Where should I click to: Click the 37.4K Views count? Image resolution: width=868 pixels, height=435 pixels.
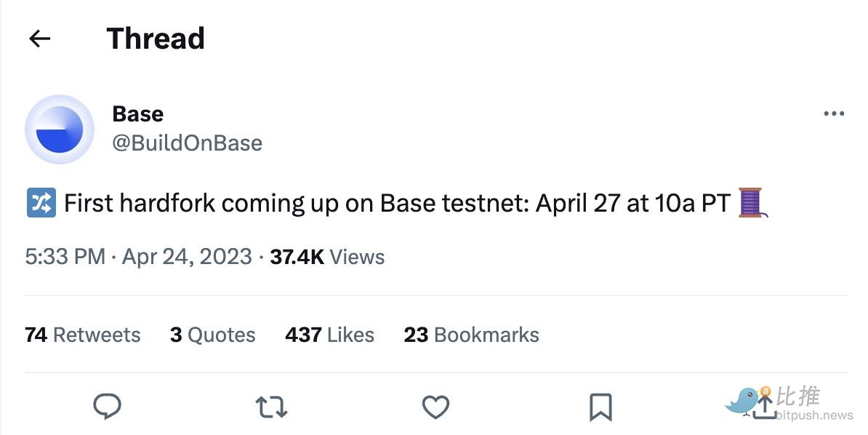tap(327, 257)
